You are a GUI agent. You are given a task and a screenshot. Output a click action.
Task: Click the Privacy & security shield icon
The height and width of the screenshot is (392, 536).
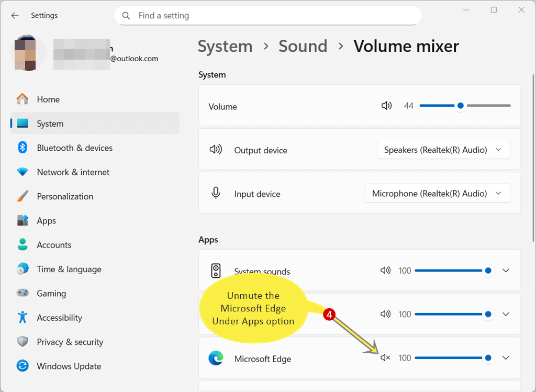click(23, 342)
